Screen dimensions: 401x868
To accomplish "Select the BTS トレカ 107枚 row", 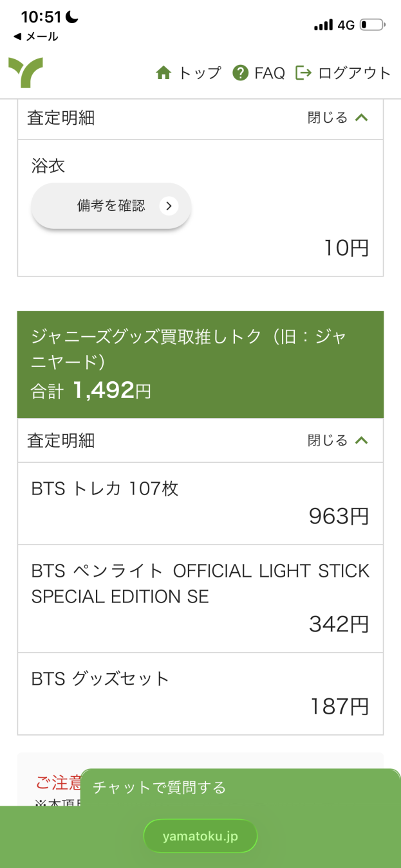I will 200,503.
